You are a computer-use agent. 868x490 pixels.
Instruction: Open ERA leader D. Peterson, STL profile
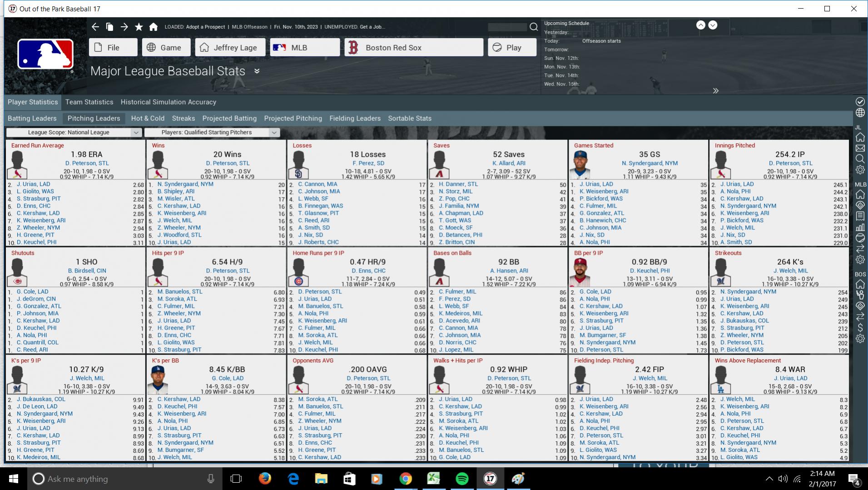point(87,163)
